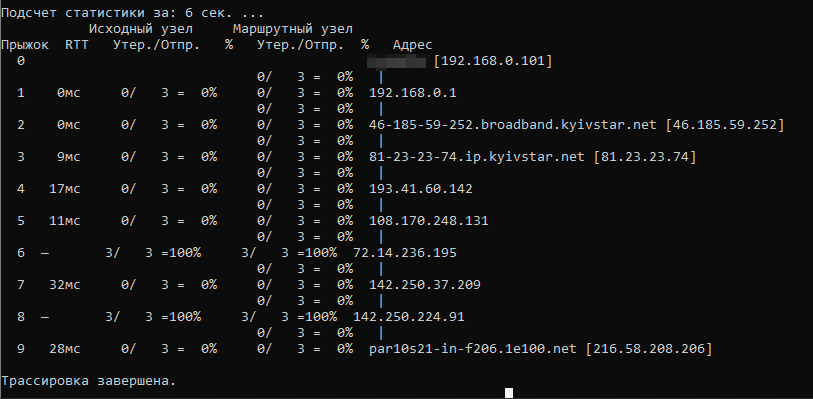
Task: Click the 'Трассировка завершена.' line
Action: (89, 381)
